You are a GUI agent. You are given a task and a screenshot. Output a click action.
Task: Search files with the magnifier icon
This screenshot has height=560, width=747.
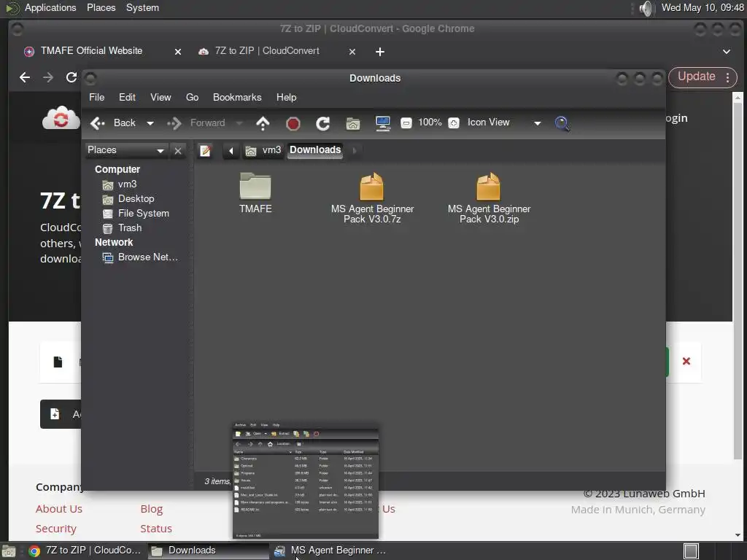[562, 124]
